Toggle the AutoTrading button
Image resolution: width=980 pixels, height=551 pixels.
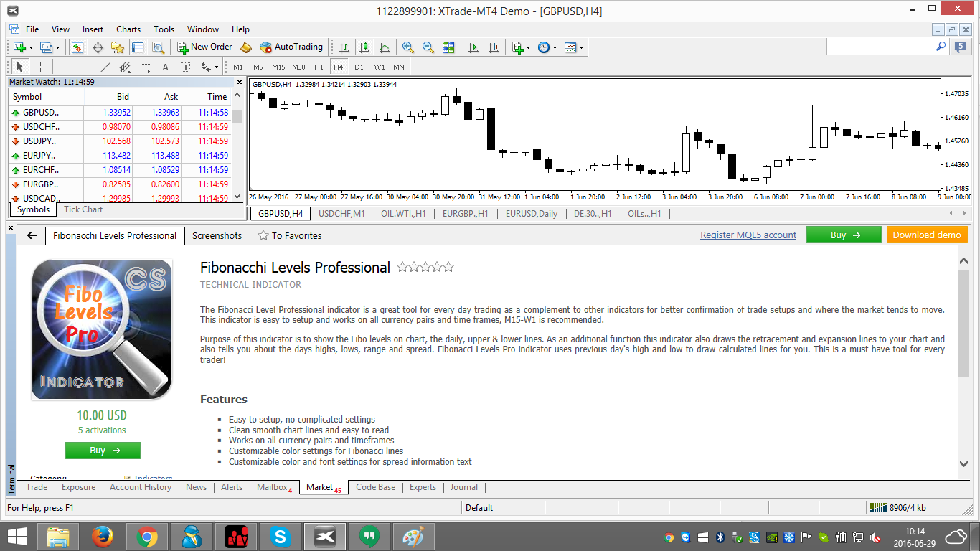(x=291, y=47)
